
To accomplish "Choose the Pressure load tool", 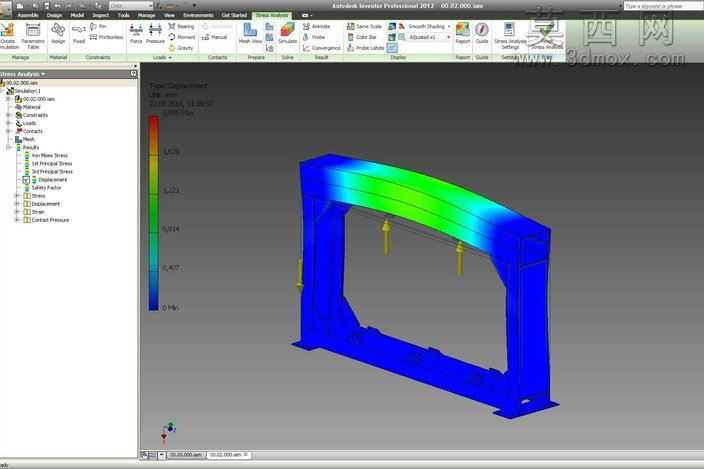I will pyautogui.click(x=155, y=34).
